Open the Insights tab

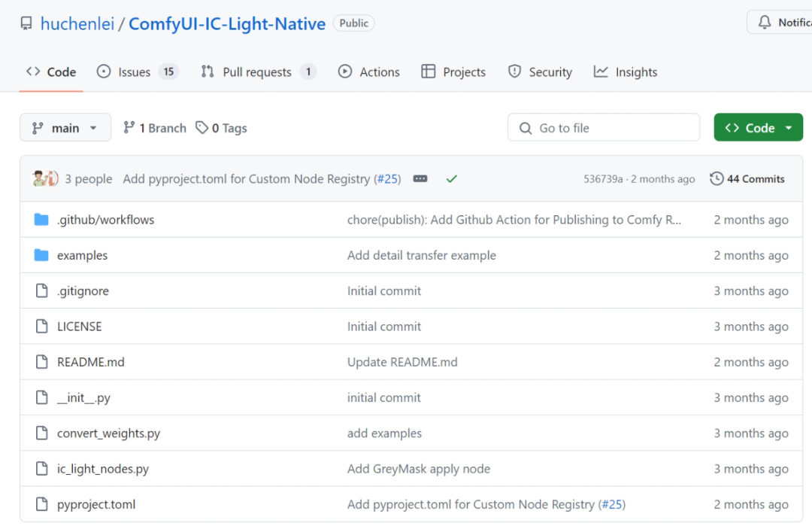coord(626,72)
